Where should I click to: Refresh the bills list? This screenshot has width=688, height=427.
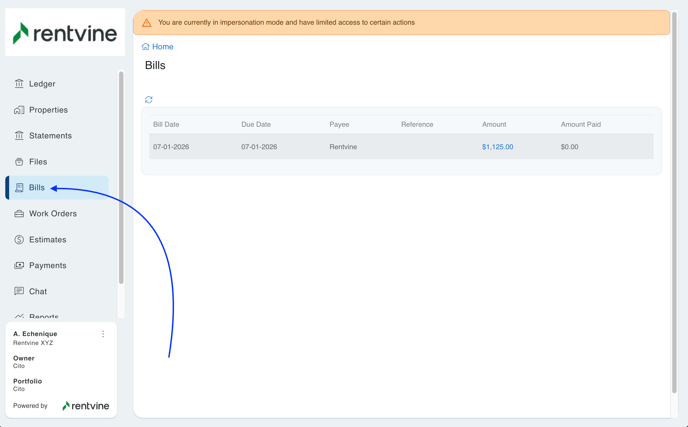coord(149,100)
